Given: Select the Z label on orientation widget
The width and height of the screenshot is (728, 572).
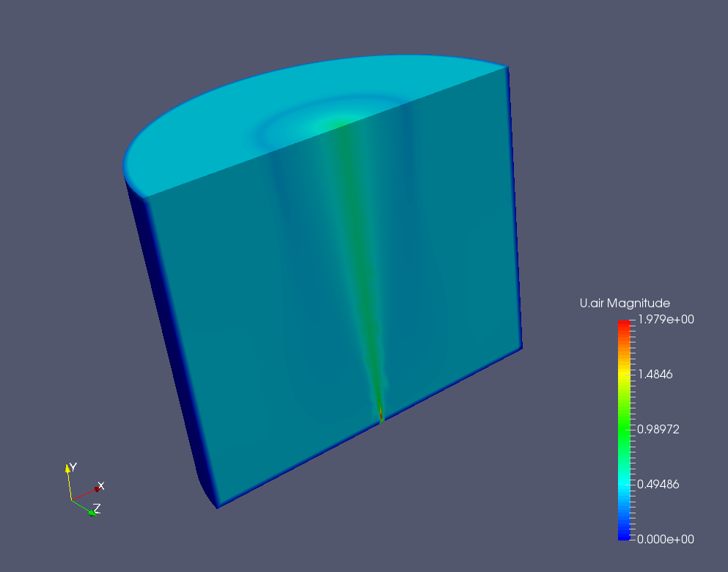Looking at the screenshot, I should [x=98, y=508].
